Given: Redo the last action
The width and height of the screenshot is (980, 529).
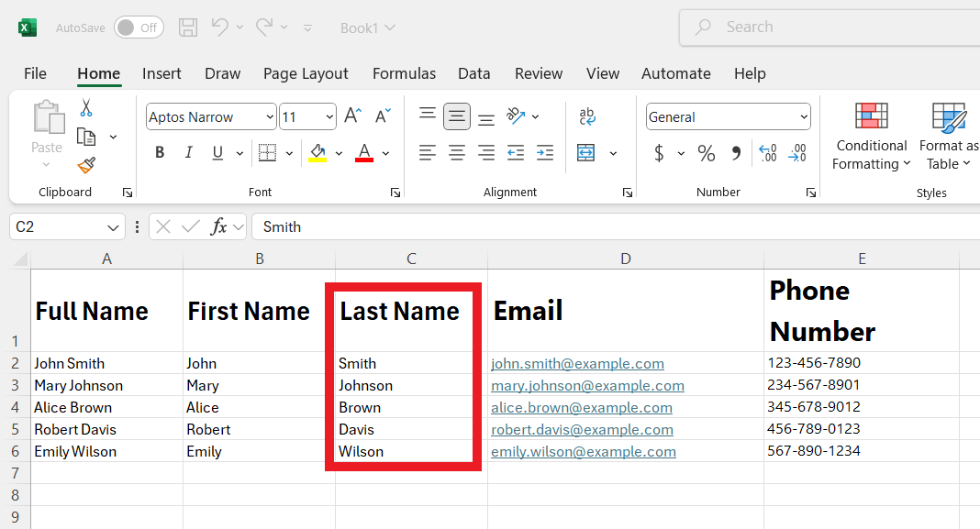Looking at the screenshot, I should pyautogui.click(x=264, y=27).
